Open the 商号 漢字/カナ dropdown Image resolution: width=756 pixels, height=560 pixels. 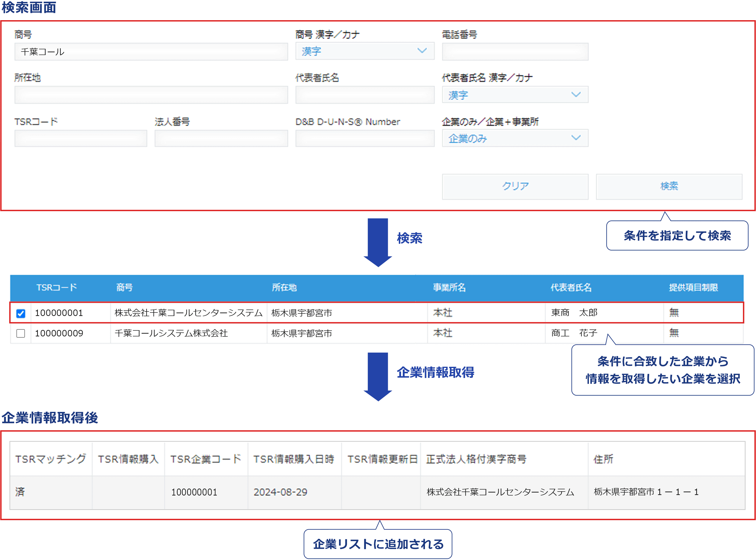(365, 51)
